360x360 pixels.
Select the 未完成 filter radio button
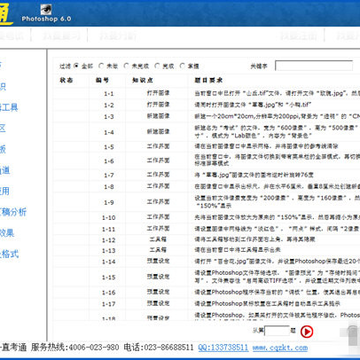tap(126, 66)
